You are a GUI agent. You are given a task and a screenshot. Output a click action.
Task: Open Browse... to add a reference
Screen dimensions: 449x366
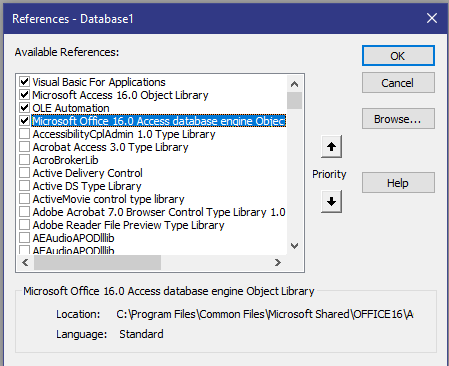pos(398,119)
